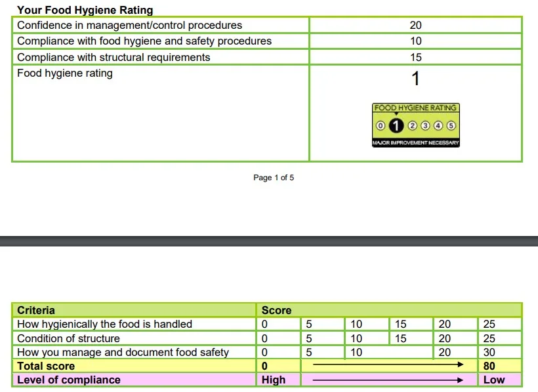Click score 25 in Condition of structure row
The width and height of the screenshot is (538, 392).
tap(489, 338)
